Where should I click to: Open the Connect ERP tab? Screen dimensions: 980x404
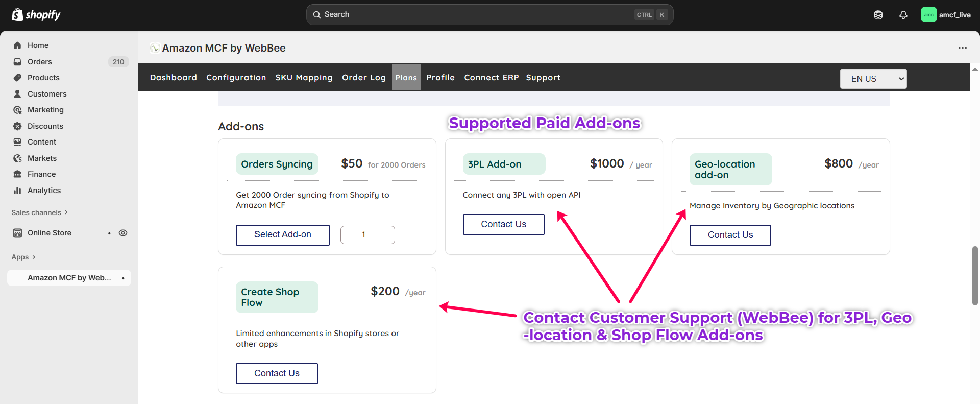point(491,78)
